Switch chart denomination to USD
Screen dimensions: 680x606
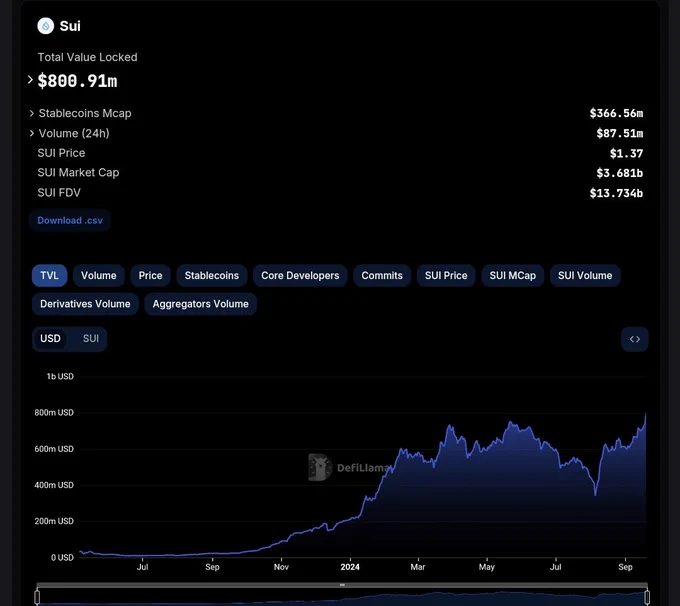click(50, 338)
